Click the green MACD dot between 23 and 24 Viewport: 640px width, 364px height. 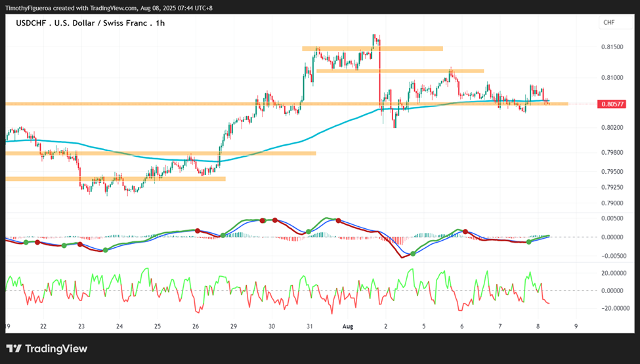tap(105, 250)
